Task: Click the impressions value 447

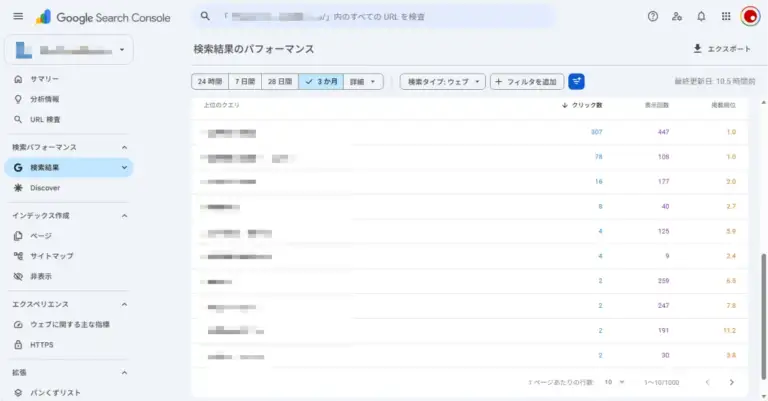Action: (663, 132)
